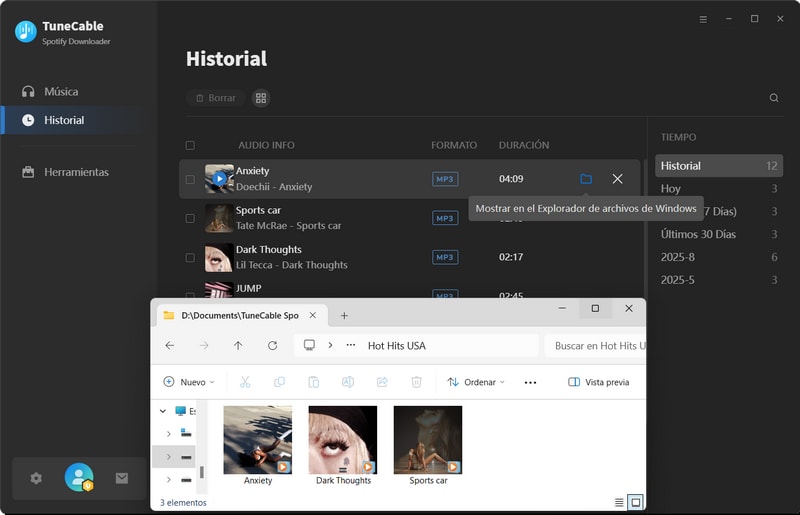Remove Anxiety track with X icon
Viewport: 800px width, 515px height.
pyautogui.click(x=617, y=179)
